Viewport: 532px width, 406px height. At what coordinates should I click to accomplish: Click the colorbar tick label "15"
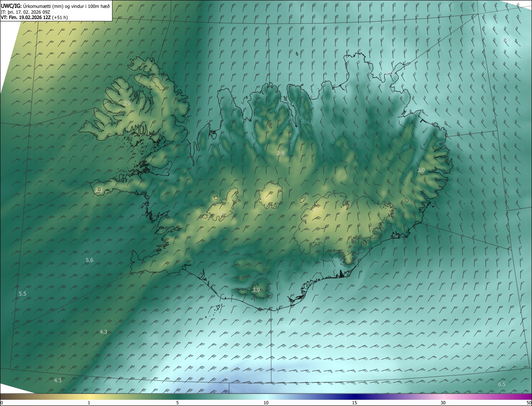(355, 403)
